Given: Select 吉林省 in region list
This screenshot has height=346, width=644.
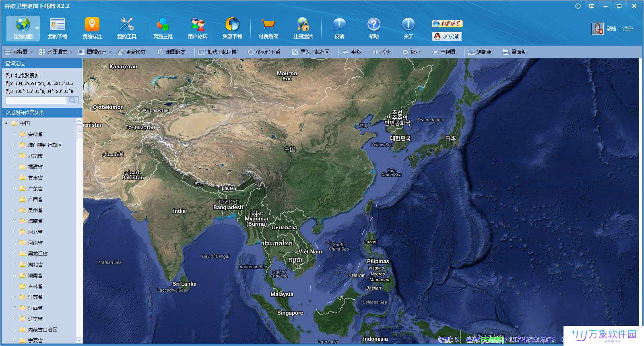Looking at the screenshot, I should pos(35,286).
